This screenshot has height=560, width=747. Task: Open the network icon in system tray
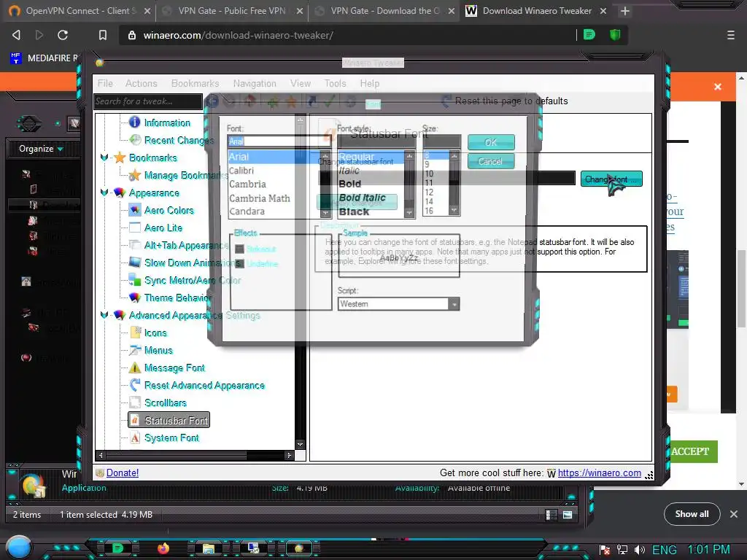(x=622, y=550)
